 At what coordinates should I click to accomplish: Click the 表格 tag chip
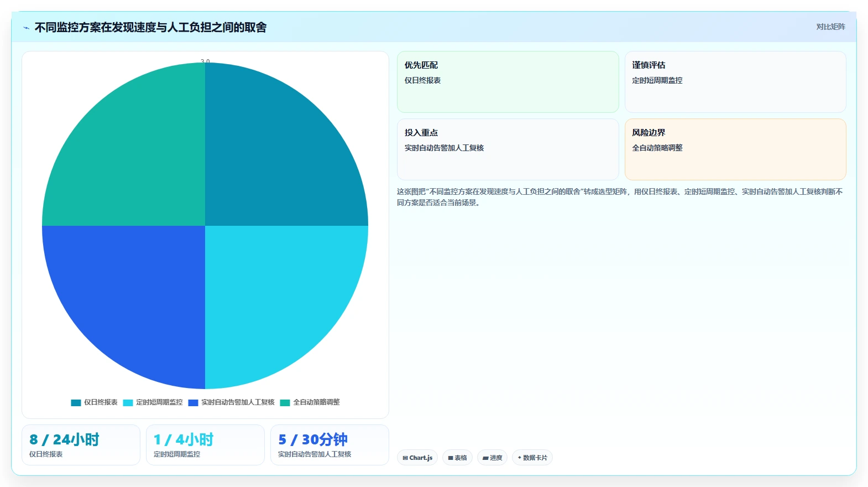pos(457,458)
